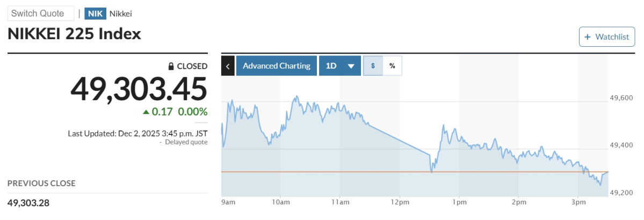Add index to Watchlist
The image size is (644, 220).
[x=607, y=37]
